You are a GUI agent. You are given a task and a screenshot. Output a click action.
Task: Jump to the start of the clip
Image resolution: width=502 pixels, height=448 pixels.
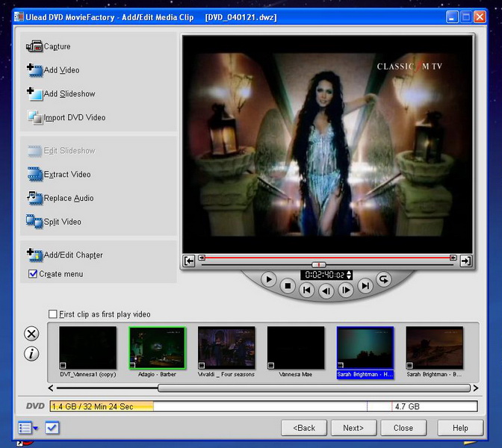click(x=307, y=290)
